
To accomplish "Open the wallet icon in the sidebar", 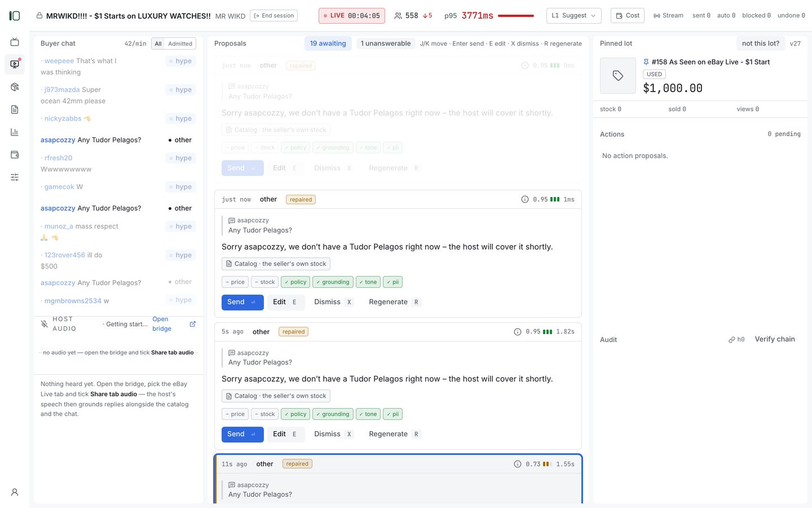I will tap(15, 155).
